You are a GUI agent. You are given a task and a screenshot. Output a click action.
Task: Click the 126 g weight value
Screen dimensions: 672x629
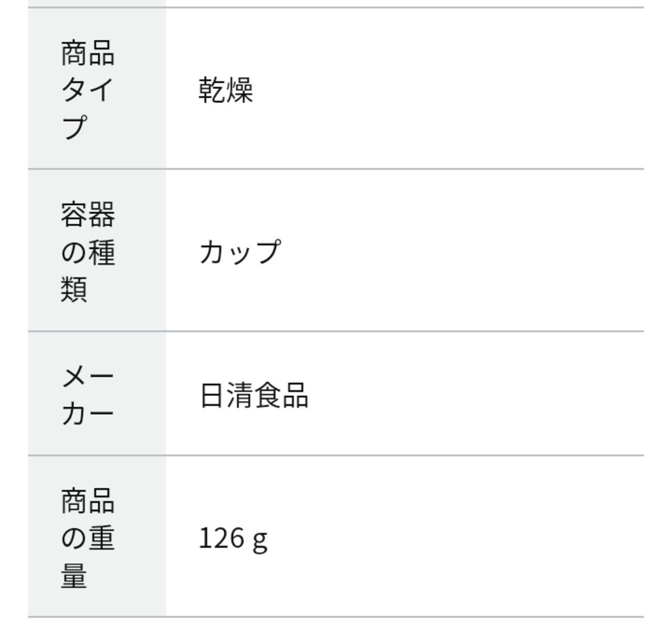click(x=233, y=538)
